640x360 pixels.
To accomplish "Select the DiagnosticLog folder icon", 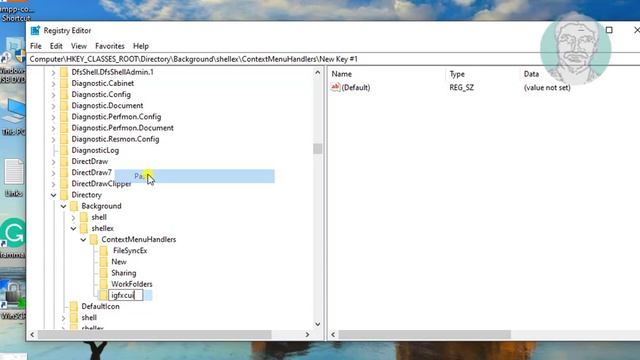I will pos(64,150).
